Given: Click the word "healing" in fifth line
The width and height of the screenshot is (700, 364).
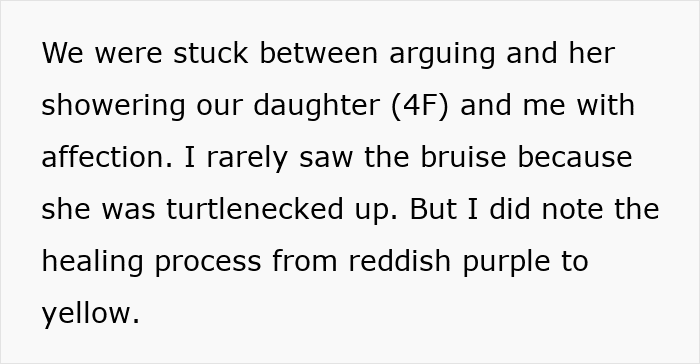Looking at the screenshot, I should pyautogui.click(x=92, y=263).
